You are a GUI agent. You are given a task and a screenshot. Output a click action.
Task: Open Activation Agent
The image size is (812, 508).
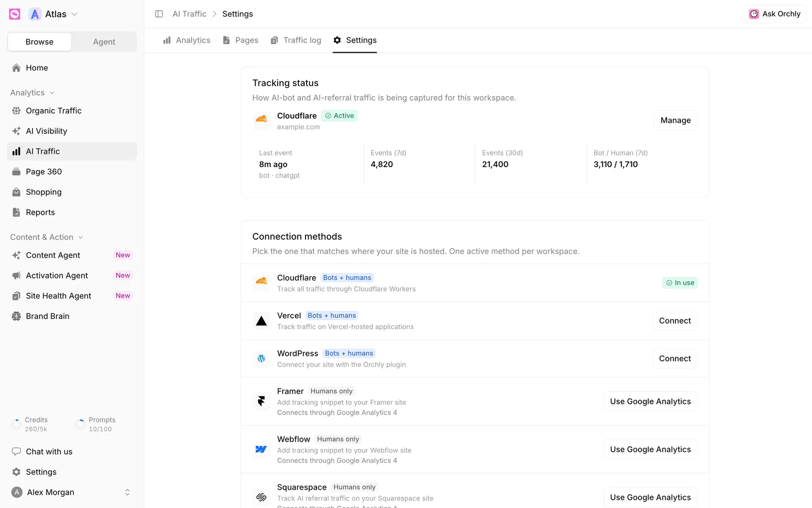tap(72, 275)
